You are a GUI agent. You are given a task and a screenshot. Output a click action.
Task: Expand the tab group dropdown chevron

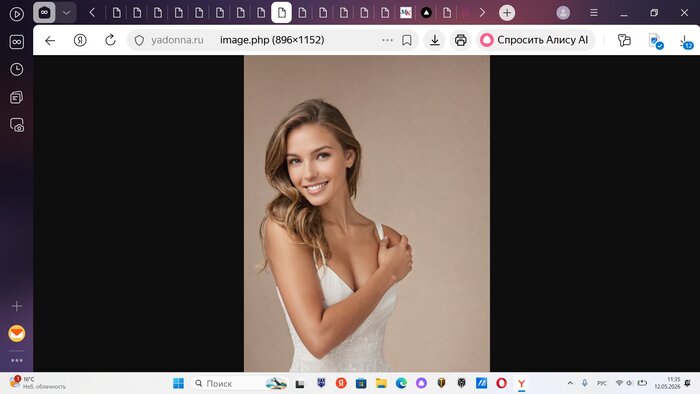66,13
